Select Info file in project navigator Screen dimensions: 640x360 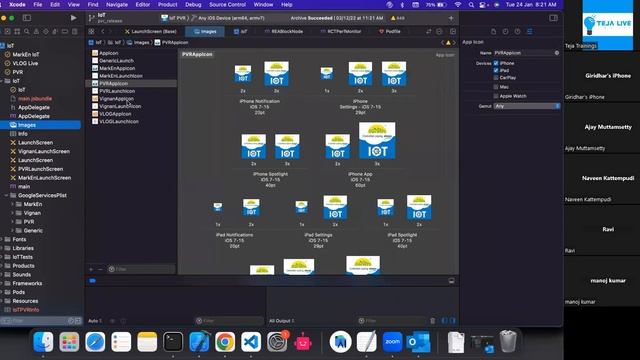point(23,134)
